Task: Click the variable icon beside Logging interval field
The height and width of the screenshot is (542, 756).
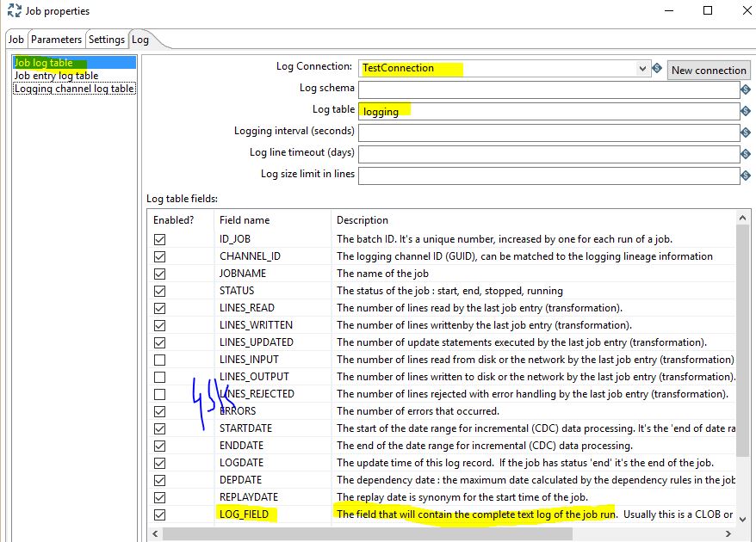Action: [745, 132]
